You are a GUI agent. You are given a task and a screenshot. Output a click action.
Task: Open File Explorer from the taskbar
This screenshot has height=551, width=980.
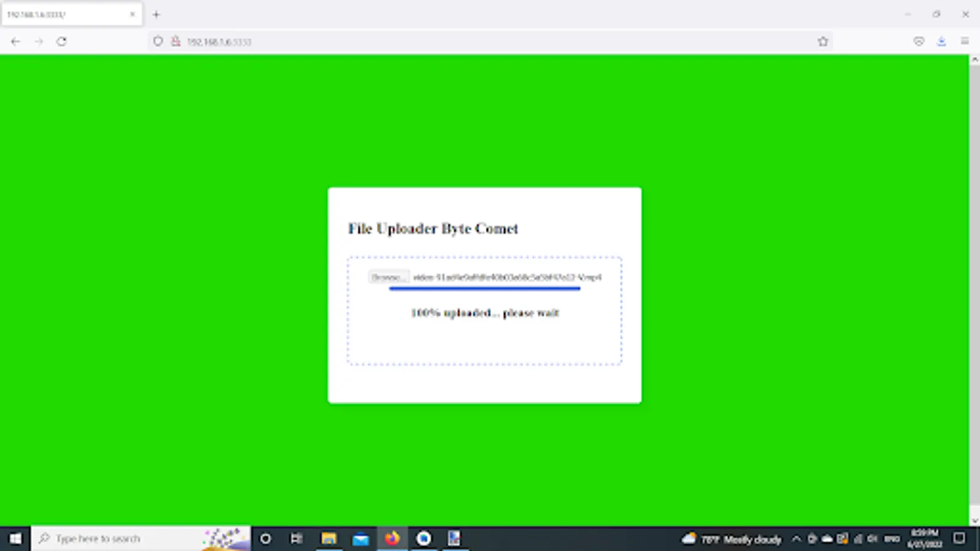(x=329, y=539)
